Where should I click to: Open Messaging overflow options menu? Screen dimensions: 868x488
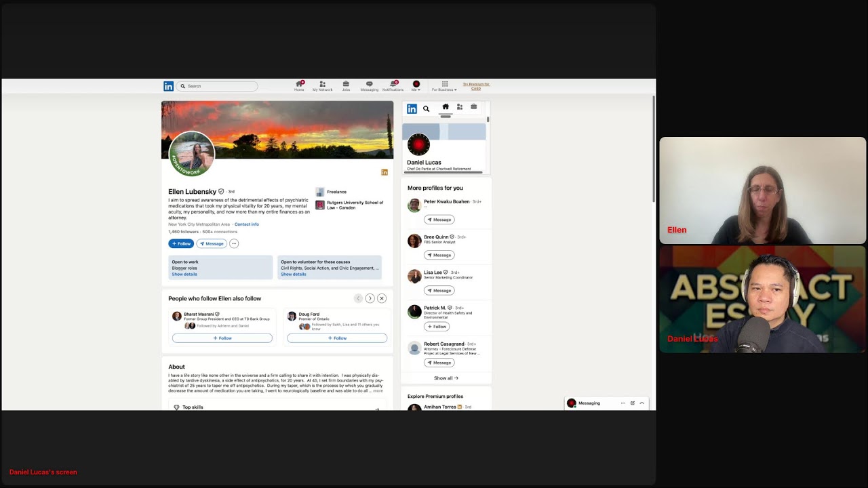click(623, 403)
